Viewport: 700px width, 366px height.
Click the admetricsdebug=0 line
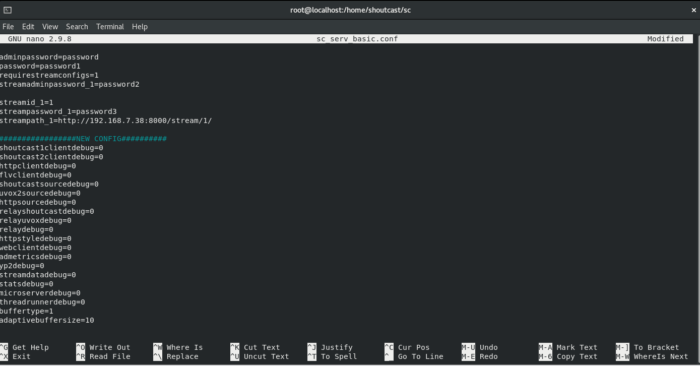[x=36, y=257]
